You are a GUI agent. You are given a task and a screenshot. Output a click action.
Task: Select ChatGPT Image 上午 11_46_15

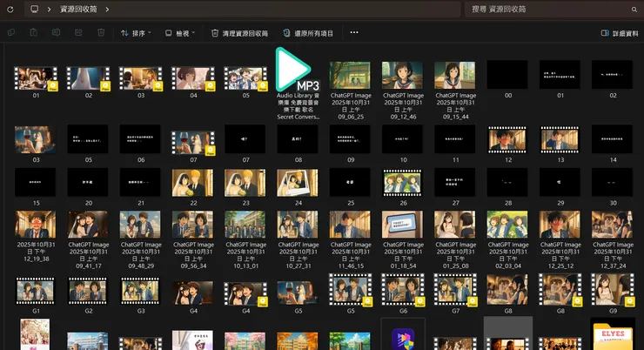click(x=351, y=240)
